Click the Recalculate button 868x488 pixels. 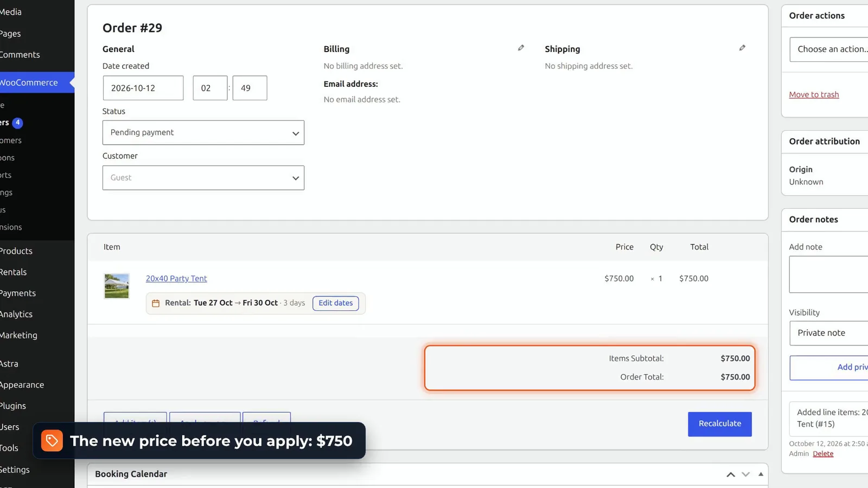pyautogui.click(x=720, y=424)
